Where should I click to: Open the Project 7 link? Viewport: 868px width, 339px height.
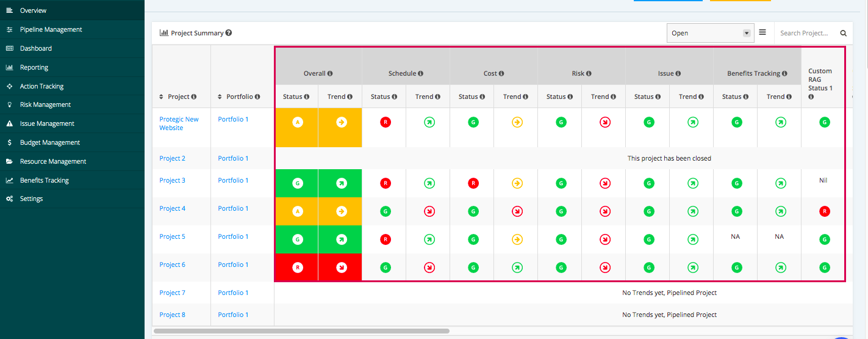173,293
